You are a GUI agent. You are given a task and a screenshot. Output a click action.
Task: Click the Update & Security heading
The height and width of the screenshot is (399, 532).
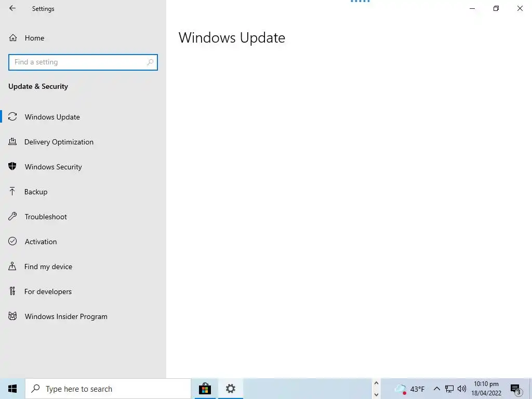tap(38, 87)
